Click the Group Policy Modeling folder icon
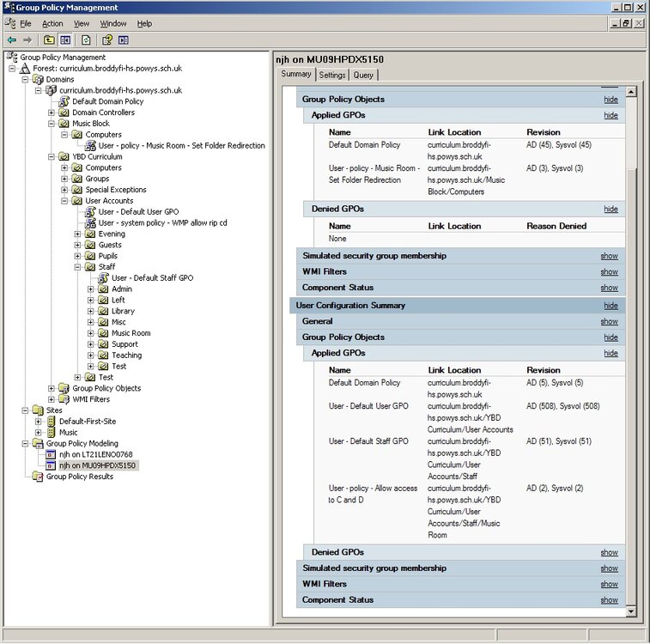 [x=38, y=443]
